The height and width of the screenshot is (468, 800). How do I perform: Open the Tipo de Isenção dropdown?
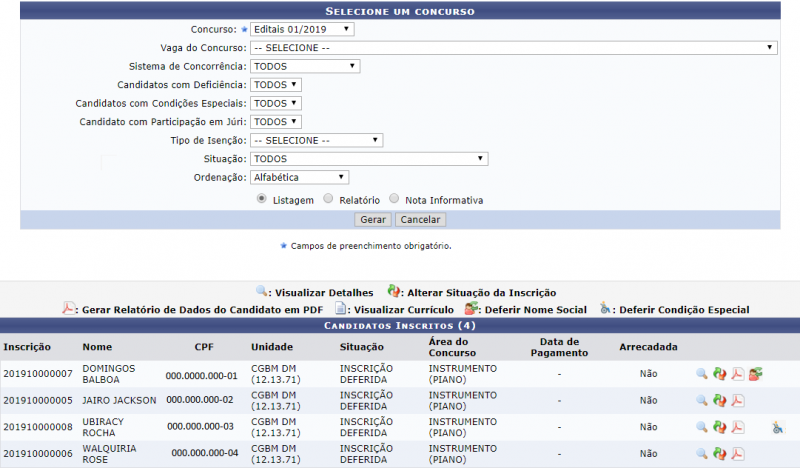316,140
